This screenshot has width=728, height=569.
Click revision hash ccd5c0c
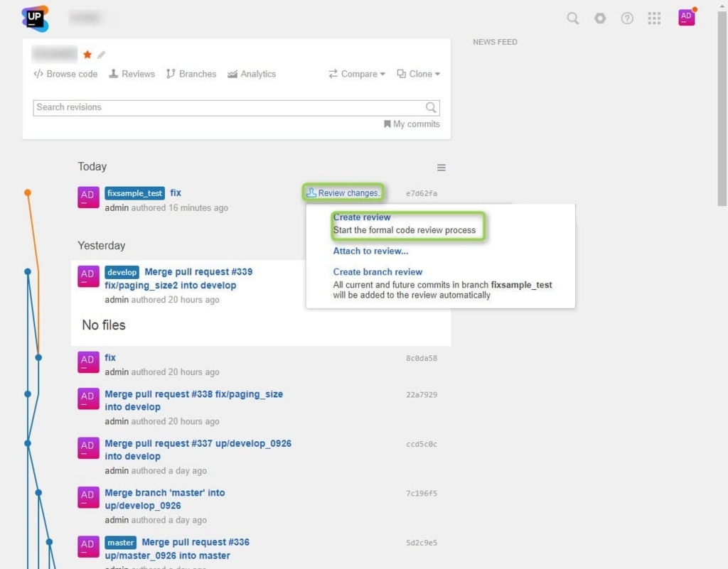[x=422, y=444]
